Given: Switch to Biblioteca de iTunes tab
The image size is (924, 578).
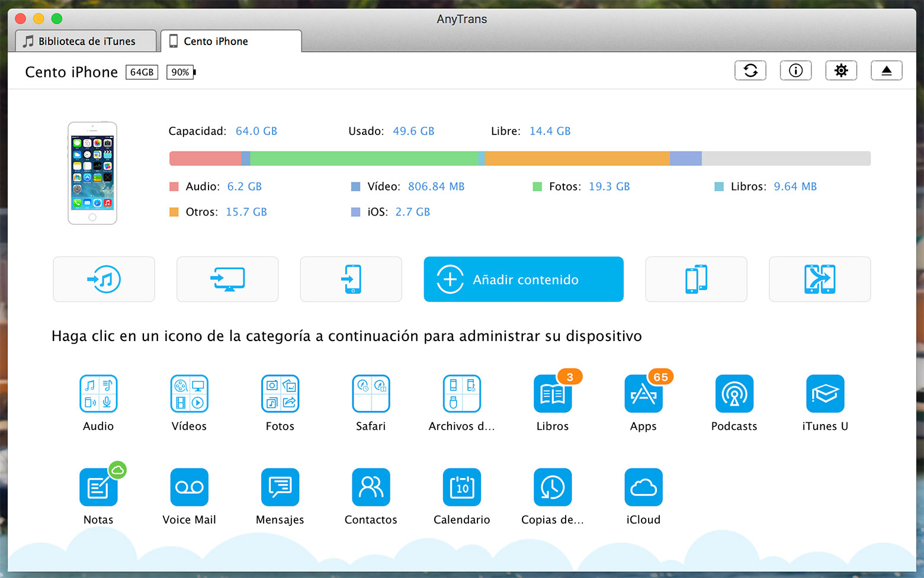Looking at the screenshot, I should (86, 41).
